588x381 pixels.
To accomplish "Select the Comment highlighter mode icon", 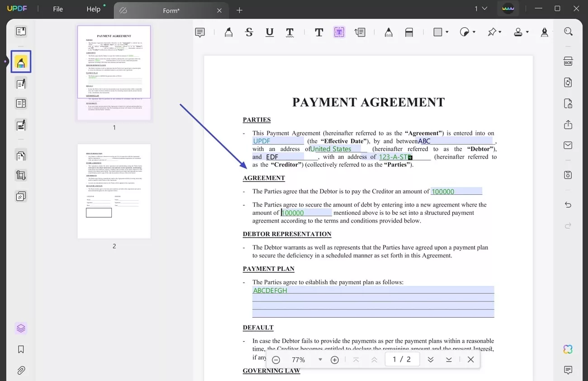I will [x=21, y=62].
